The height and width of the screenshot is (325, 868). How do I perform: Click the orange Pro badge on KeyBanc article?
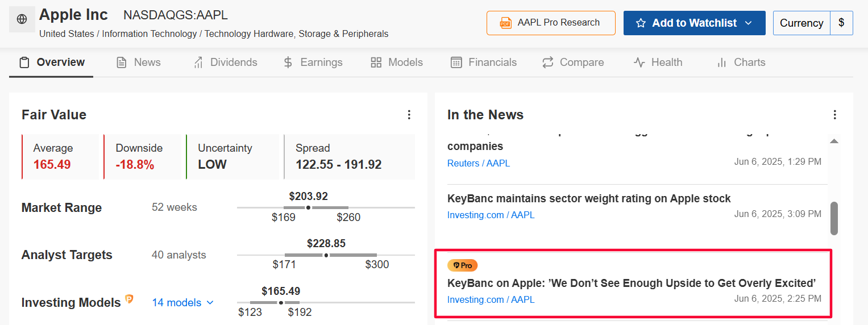coord(463,265)
